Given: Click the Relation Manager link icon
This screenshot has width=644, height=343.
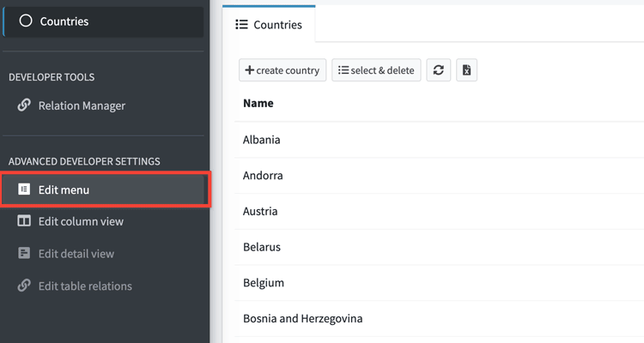Looking at the screenshot, I should coord(24,105).
